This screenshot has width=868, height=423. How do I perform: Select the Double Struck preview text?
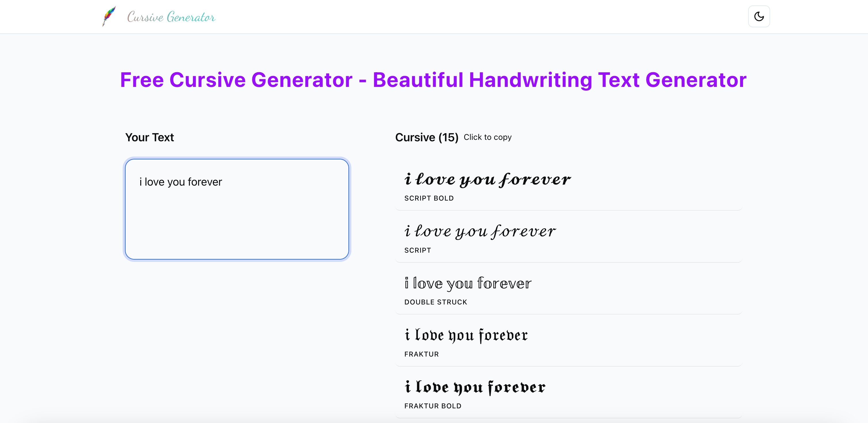pyautogui.click(x=468, y=283)
